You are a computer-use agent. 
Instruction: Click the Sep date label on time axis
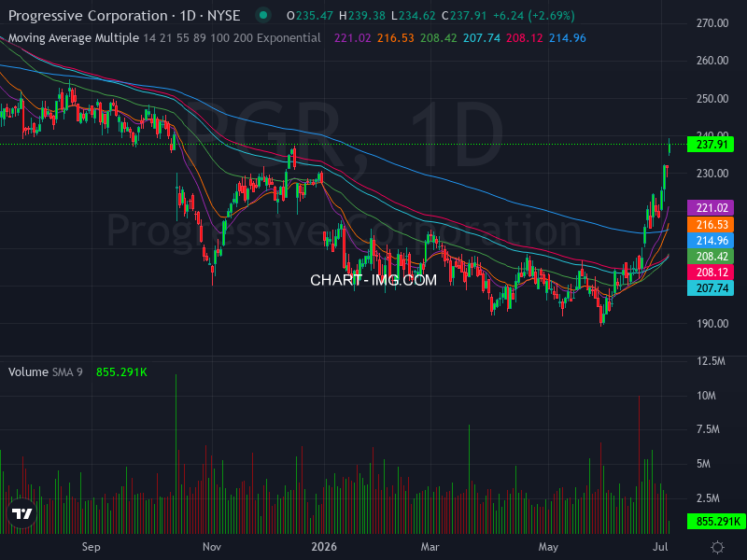(91, 547)
